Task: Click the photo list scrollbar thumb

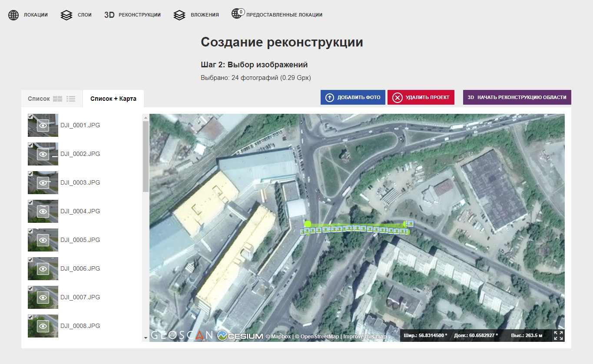Action: tap(146, 156)
